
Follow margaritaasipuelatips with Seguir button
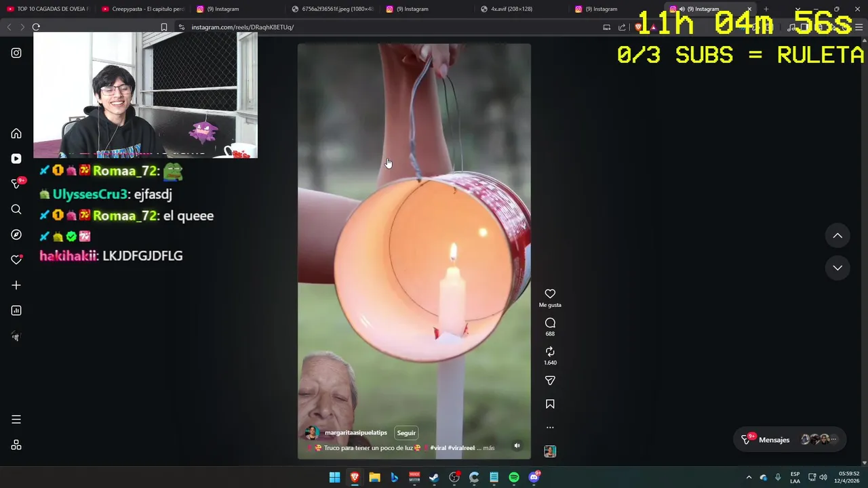point(406,433)
